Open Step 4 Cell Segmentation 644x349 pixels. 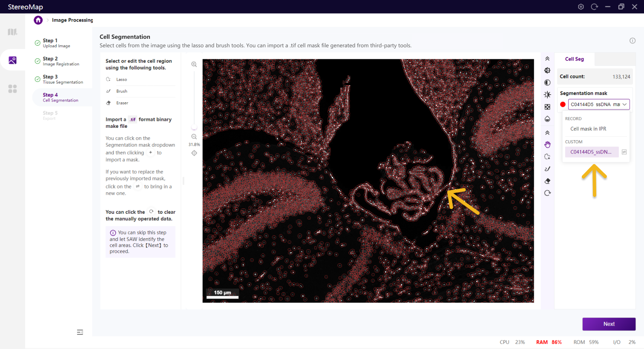point(62,98)
